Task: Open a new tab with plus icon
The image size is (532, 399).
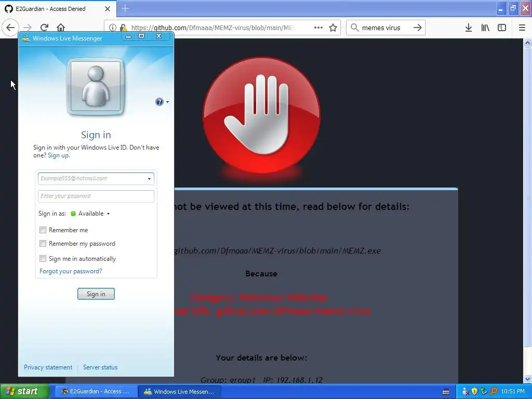Action: coord(125,8)
